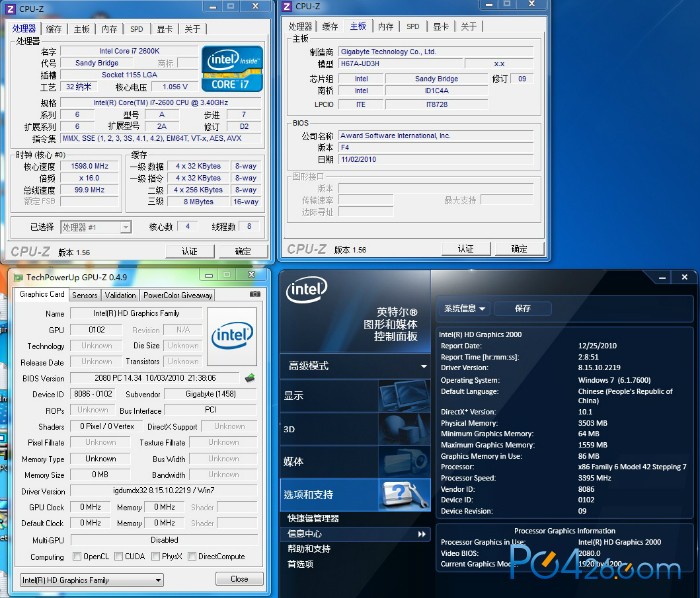
Task: Click the Intel logo in GPU-Z
Action: pos(232,336)
